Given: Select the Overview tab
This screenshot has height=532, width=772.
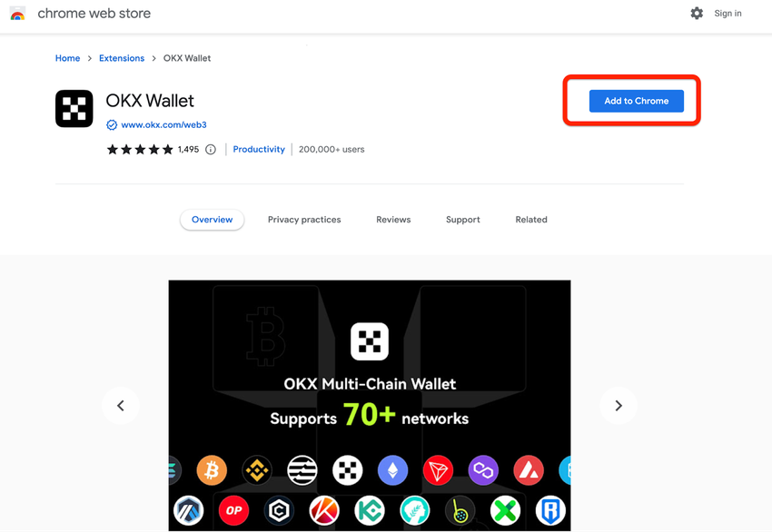Looking at the screenshot, I should coord(213,220).
